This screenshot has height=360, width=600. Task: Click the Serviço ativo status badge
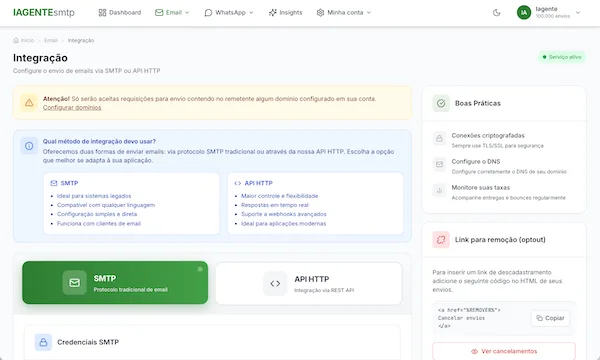pyautogui.click(x=562, y=57)
